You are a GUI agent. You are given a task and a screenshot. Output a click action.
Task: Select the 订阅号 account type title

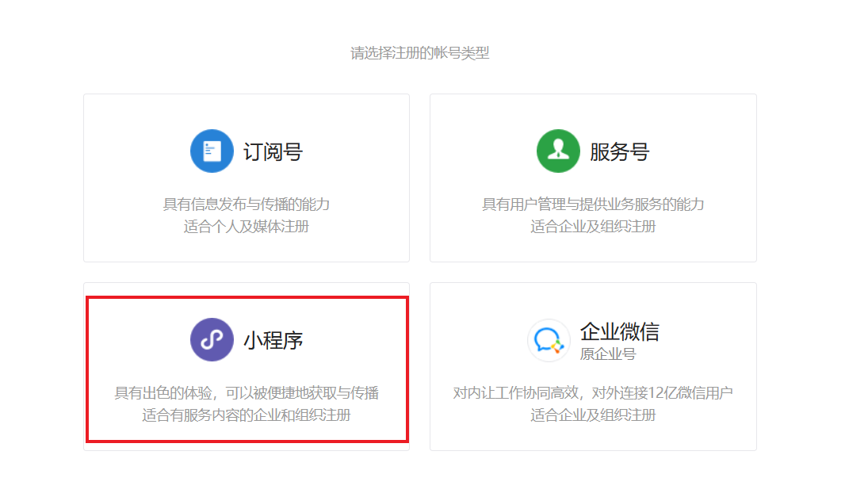273,151
